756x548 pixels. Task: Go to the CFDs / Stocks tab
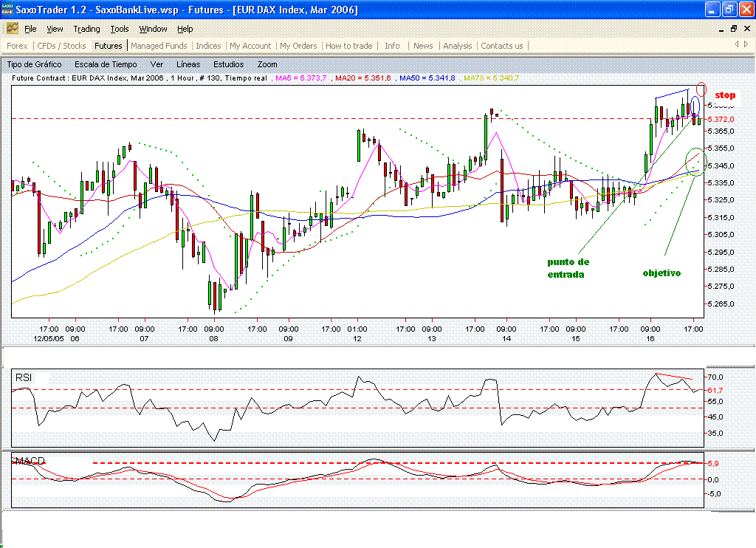[x=62, y=46]
